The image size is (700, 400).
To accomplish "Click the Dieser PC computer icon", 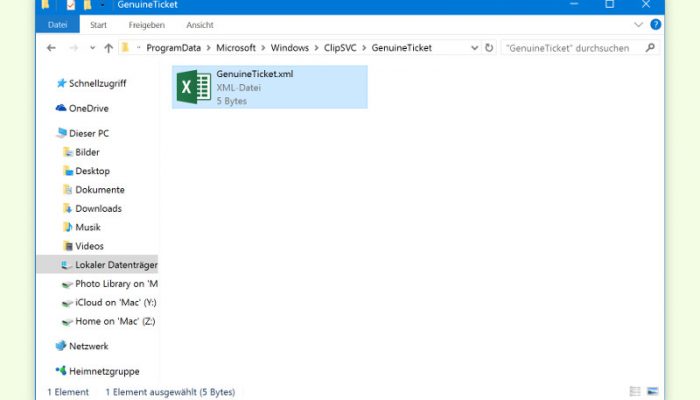I will point(61,133).
